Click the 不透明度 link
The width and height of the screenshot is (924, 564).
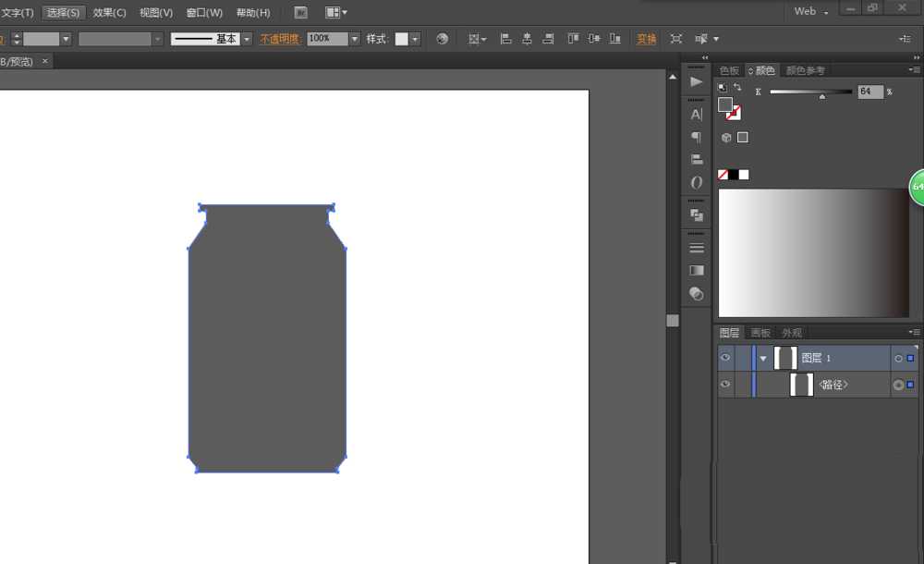pyautogui.click(x=280, y=39)
